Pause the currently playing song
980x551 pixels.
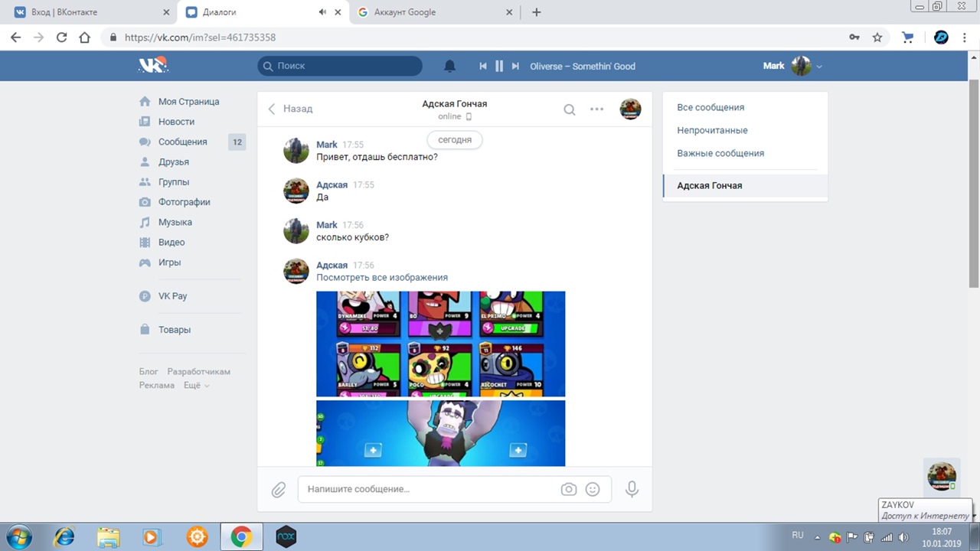tap(499, 67)
